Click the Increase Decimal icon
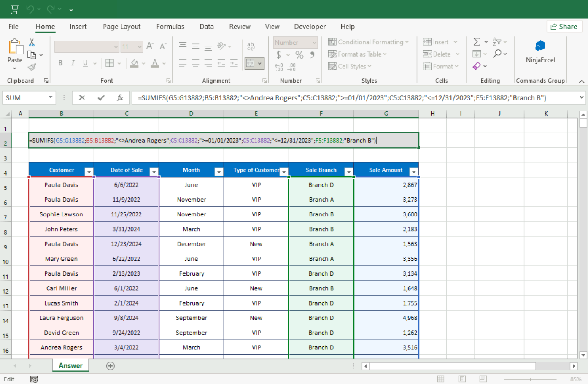This screenshot has width=588, height=384. pos(279,67)
